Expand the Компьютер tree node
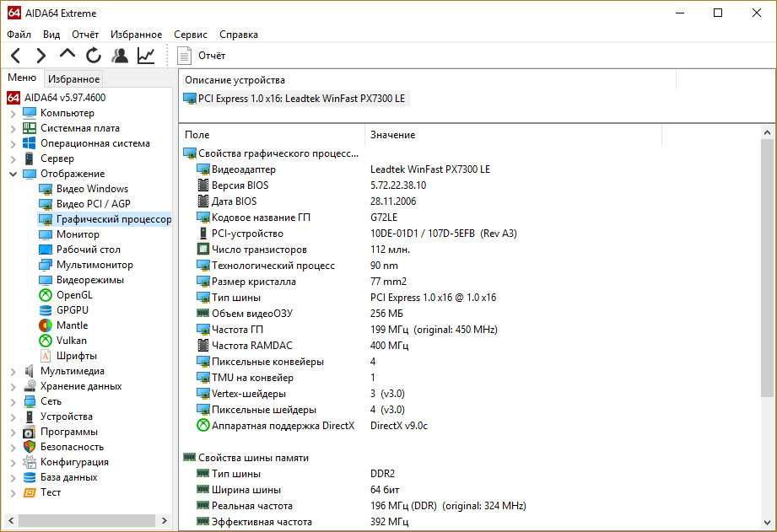The height and width of the screenshot is (532, 777). coord(13,114)
